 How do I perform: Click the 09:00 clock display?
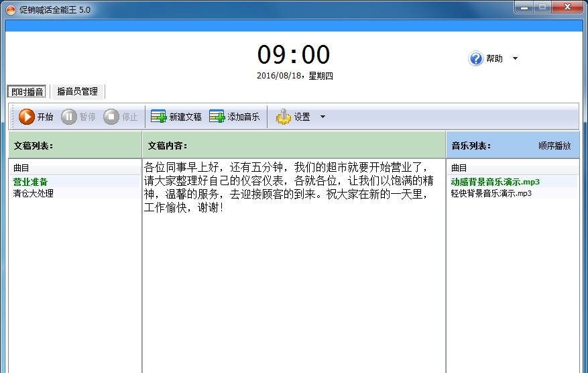coord(294,54)
